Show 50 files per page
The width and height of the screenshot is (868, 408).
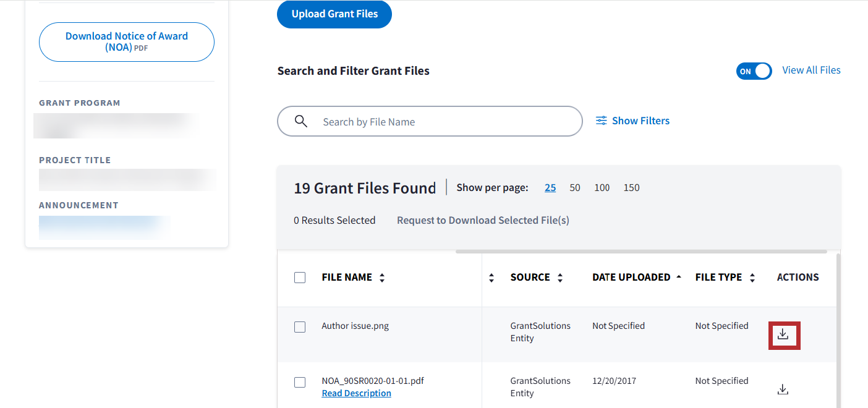tap(575, 188)
